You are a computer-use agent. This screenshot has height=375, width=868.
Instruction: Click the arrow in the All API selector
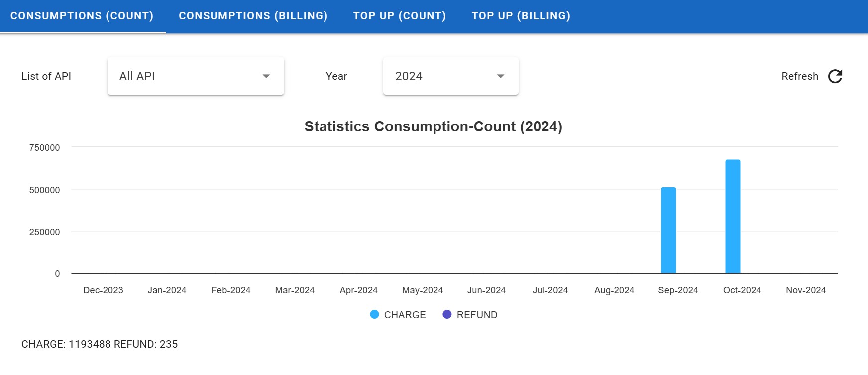266,76
